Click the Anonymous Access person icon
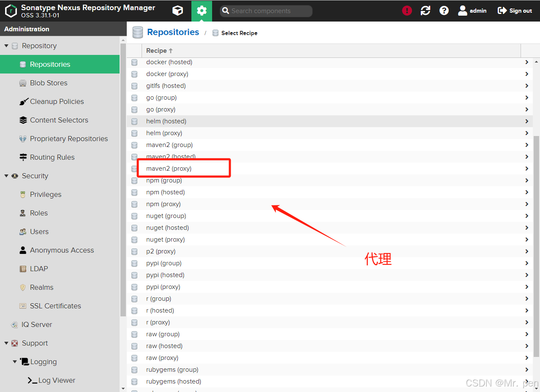Viewport: 540px width, 392px height. 23,250
